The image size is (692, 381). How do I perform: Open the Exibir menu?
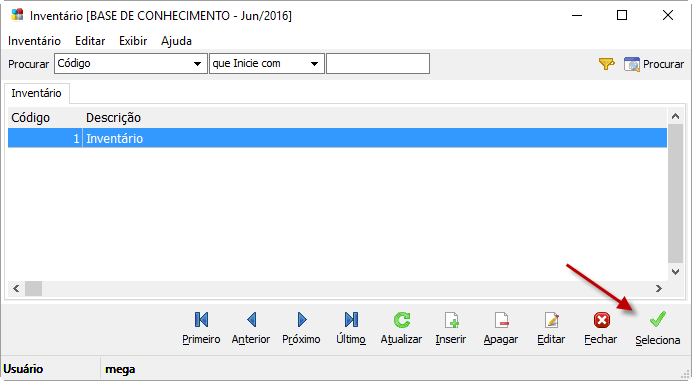point(133,41)
